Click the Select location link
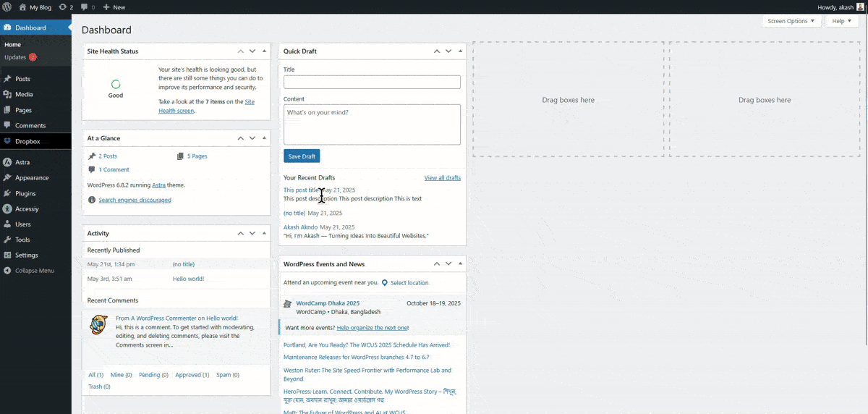The height and width of the screenshot is (414, 868). 409,283
